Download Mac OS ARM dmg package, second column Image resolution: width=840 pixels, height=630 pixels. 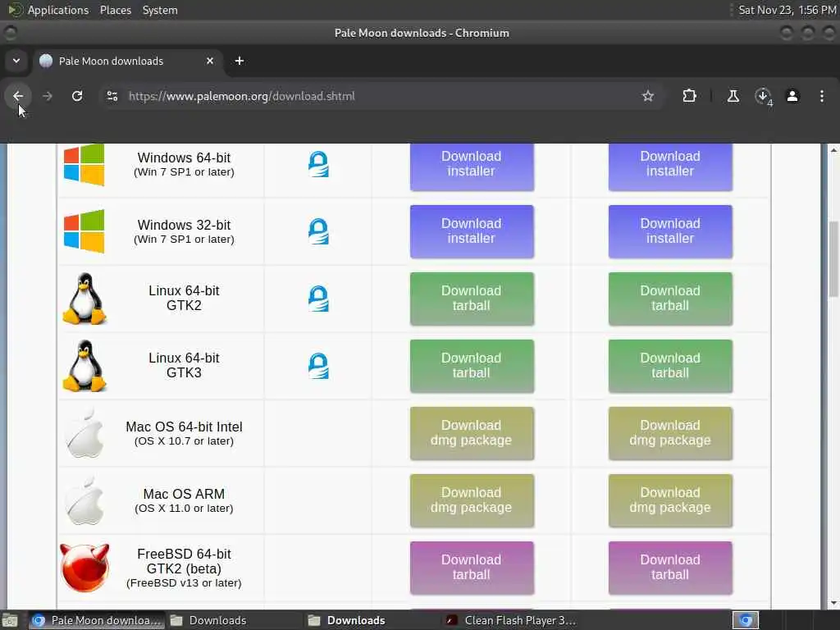click(x=670, y=500)
